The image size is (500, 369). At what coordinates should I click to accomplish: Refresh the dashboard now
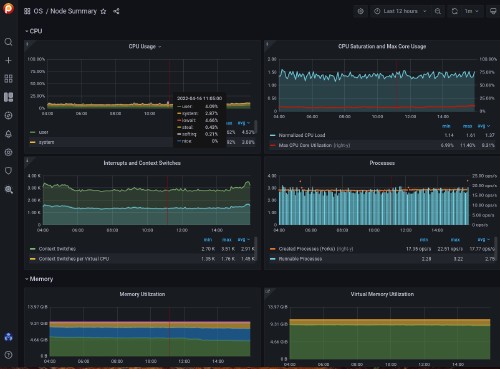pos(454,11)
